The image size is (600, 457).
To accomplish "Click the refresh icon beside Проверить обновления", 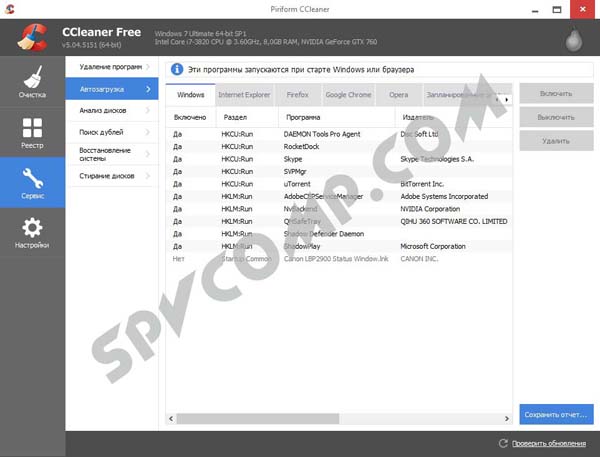I will click(x=503, y=443).
